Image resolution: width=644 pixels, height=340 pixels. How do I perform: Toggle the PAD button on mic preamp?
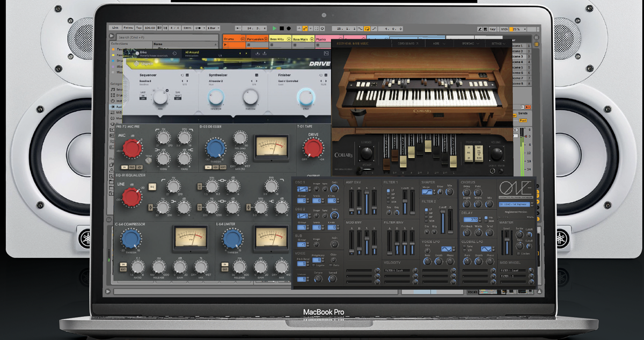(132, 167)
